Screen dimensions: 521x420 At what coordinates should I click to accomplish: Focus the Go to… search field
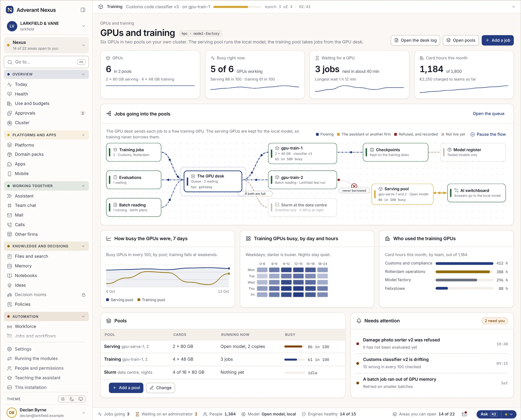coord(46,62)
